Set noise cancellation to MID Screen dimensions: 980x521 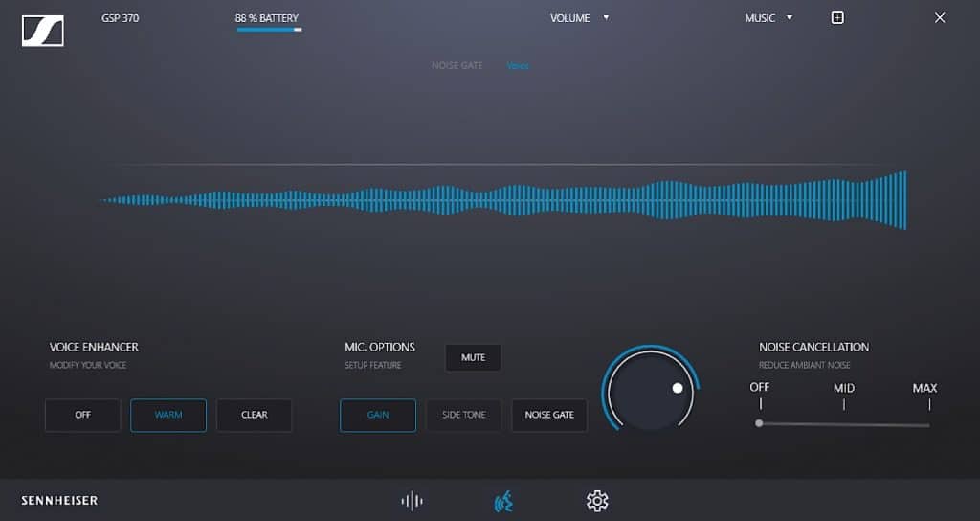pos(844,389)
